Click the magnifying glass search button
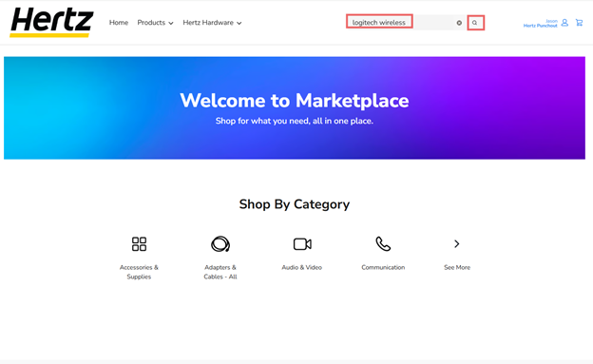 pyautogui.click(x=475, y=23)
